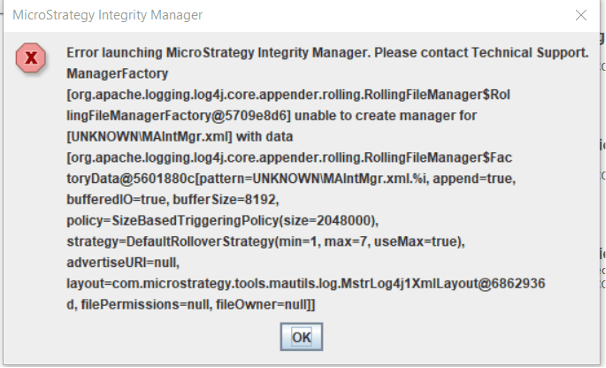This screenshot has height=368, width=606.
Task: Click the OK button
Action: click(301, 337)
